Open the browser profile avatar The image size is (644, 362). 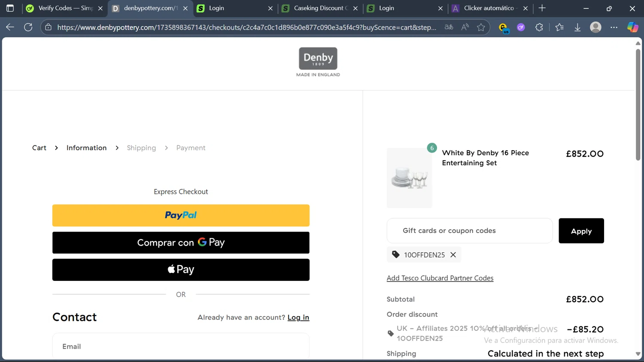pos(595,27)
